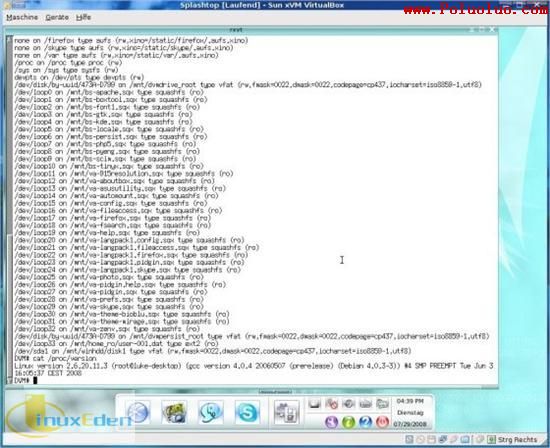Launch Skype from the dock
This screenshot has height=448, width=550.
coord(247,412)
